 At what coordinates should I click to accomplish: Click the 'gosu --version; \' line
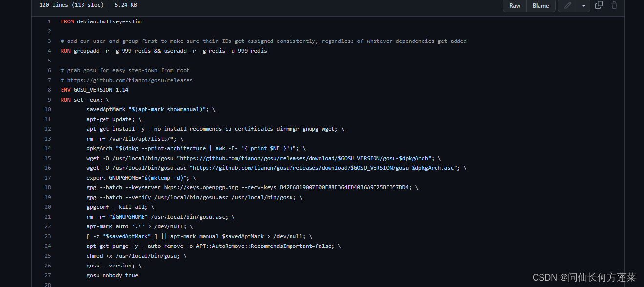pyautogui.click(x=114, y=266)
